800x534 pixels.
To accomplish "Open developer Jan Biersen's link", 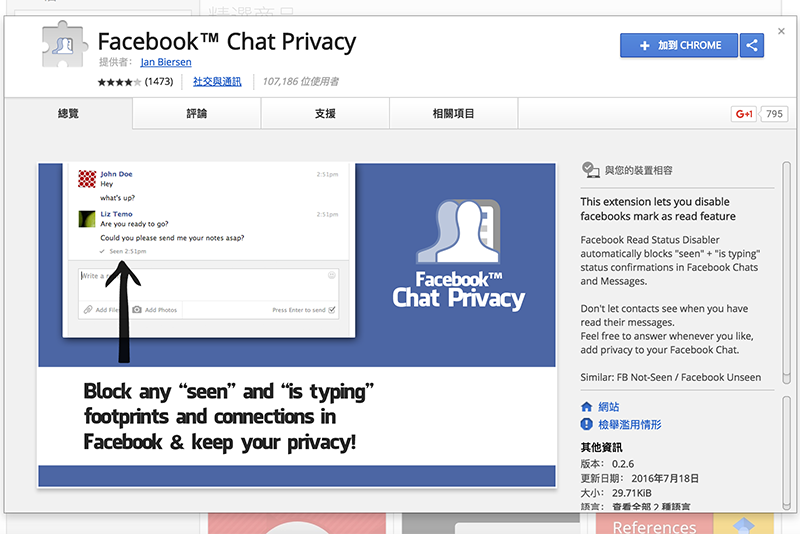I will (166, 62).
